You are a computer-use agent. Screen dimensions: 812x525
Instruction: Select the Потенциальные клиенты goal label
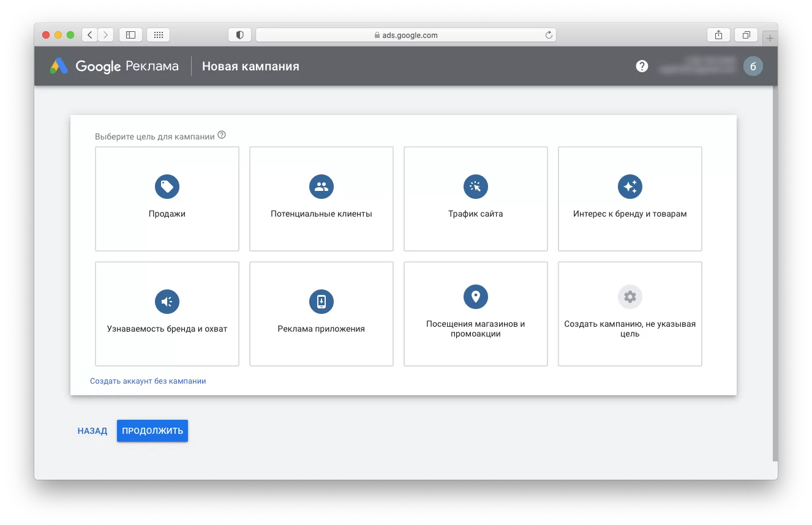[321, 214]
